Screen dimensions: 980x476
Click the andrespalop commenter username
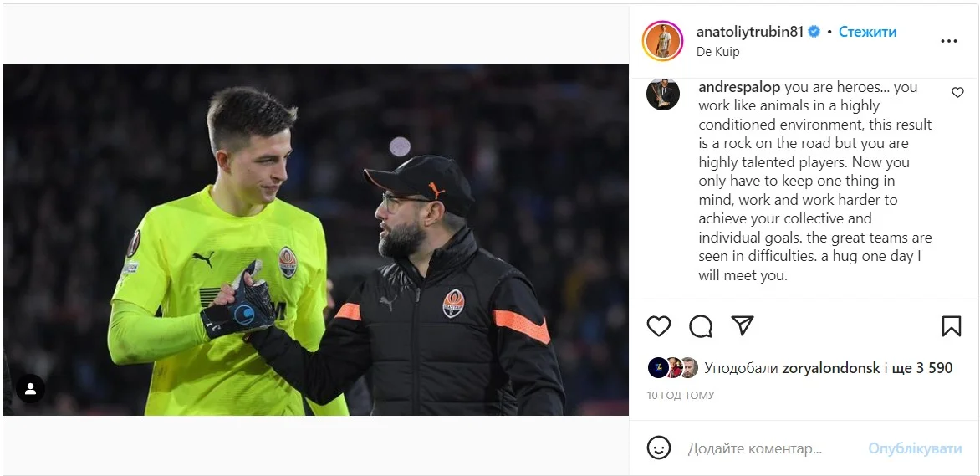click(x=739, y=87)
